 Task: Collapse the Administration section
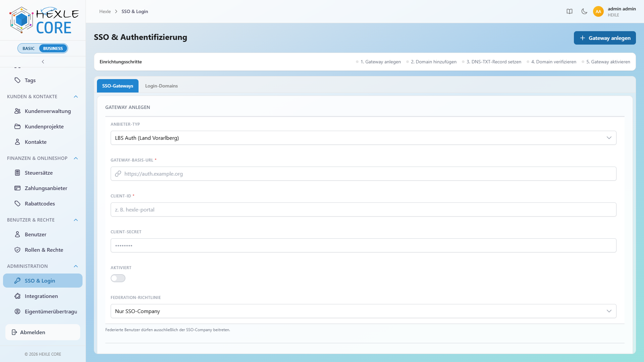coord(76,266)
